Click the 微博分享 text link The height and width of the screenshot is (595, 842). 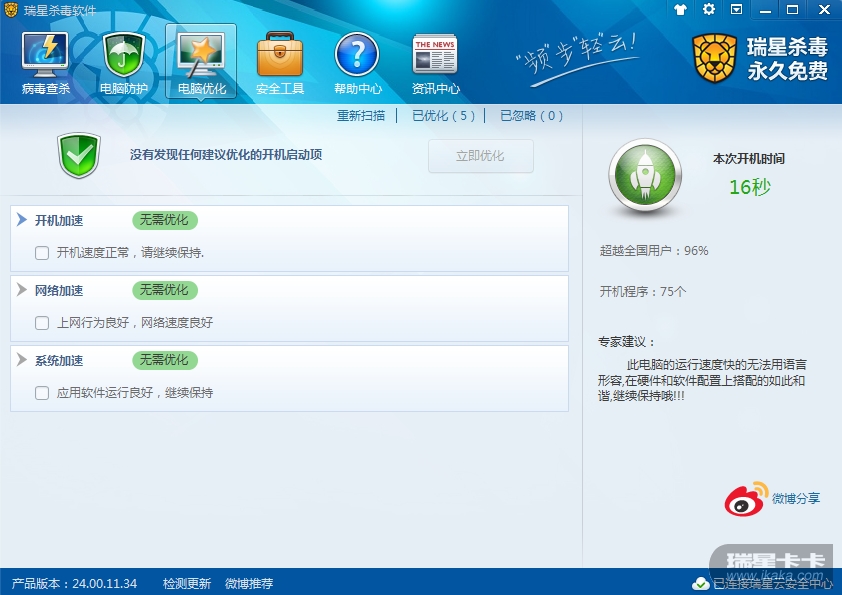click(x=796, y=499)
